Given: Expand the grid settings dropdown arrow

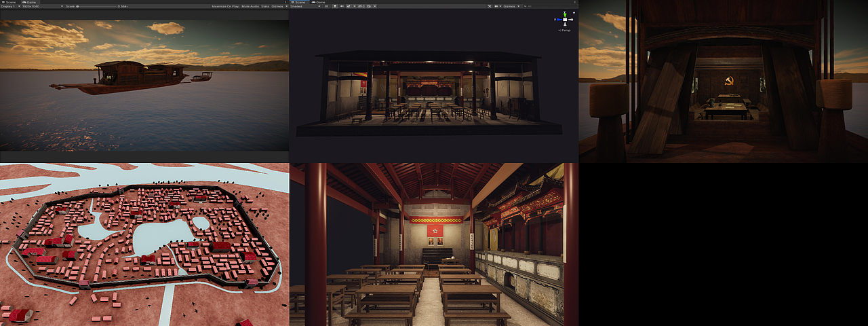Looking at the screenshot, I should click(375, 6).
